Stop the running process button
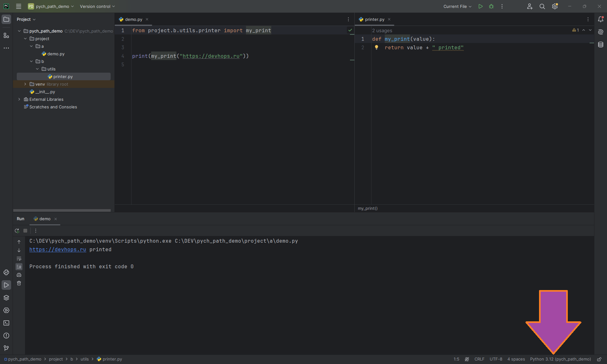Screen dimensions: 607x364 [25, 231]
